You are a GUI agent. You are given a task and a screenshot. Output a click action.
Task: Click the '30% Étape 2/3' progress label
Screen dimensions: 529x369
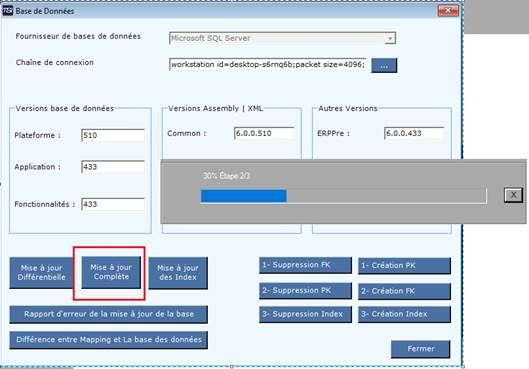[226, 176]
